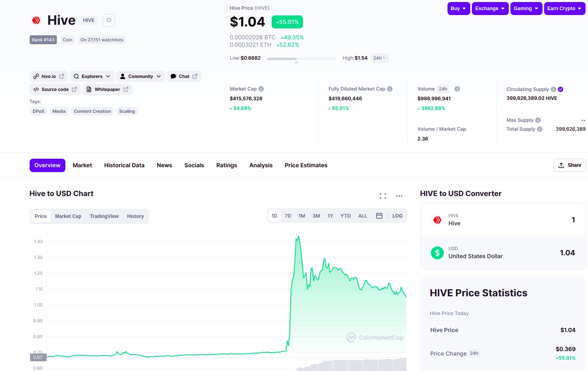
Task: Switch to the Price Estimates tab
Action: coord(306,165)
